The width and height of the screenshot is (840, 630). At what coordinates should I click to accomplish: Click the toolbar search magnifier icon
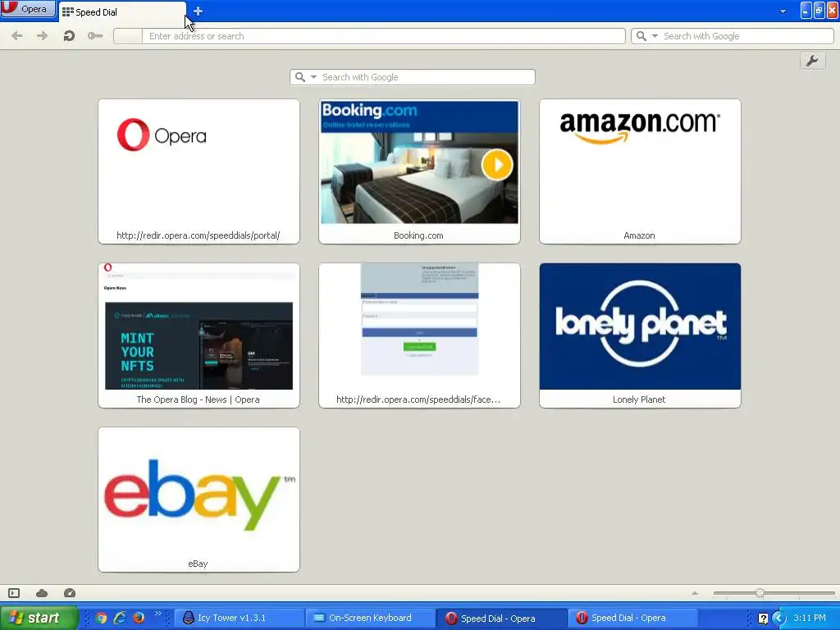click(641, 36)
